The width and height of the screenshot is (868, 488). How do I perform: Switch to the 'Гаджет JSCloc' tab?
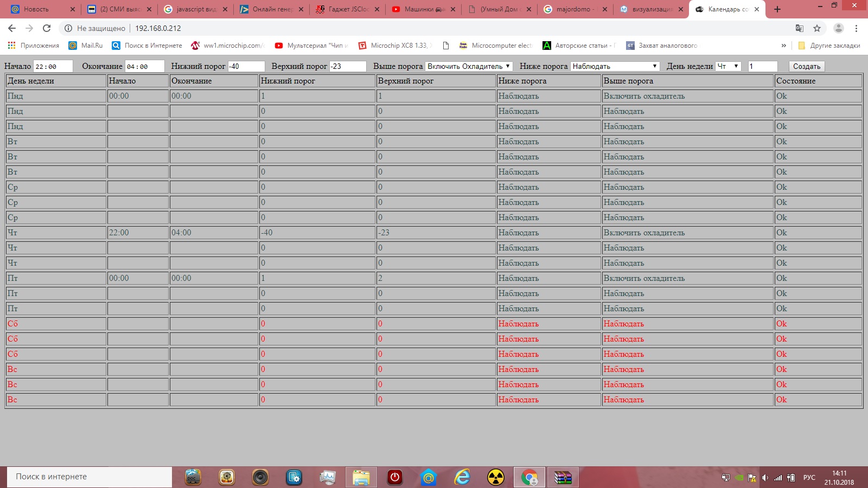pyautogui.click(x=348, y=9)
